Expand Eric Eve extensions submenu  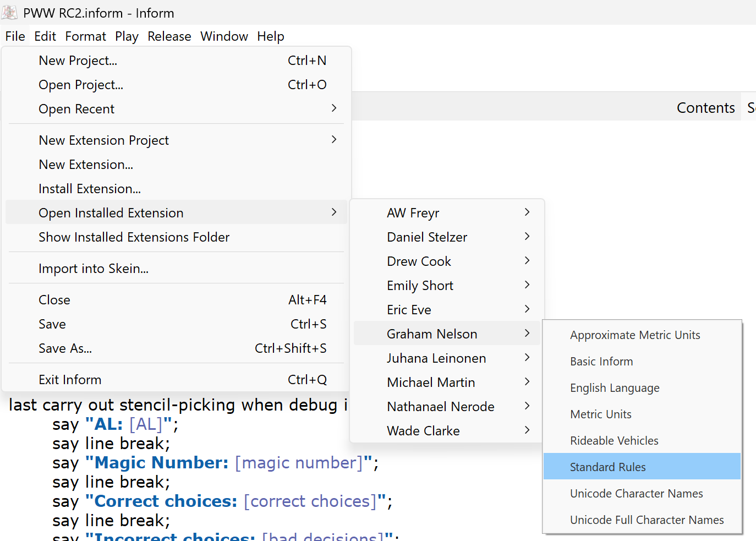[x=447, y=310]
